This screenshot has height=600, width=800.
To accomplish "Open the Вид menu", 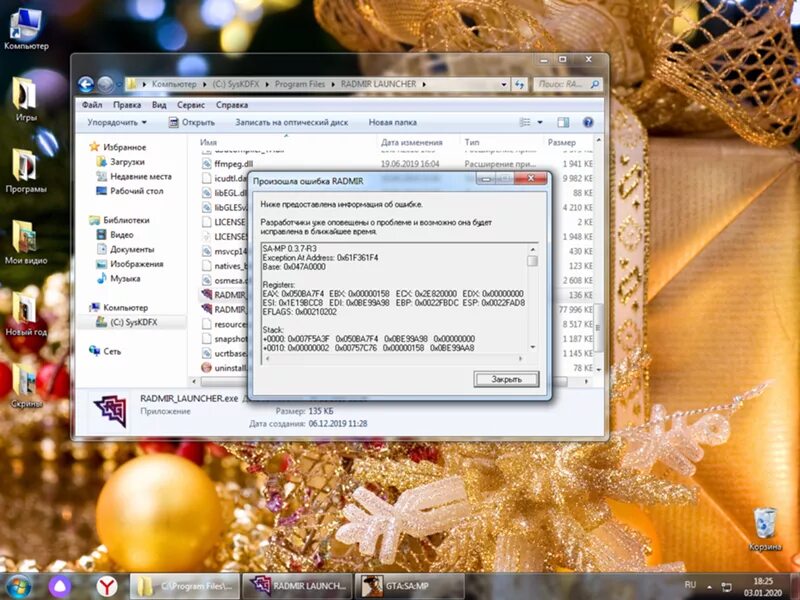I will [159, 105].
